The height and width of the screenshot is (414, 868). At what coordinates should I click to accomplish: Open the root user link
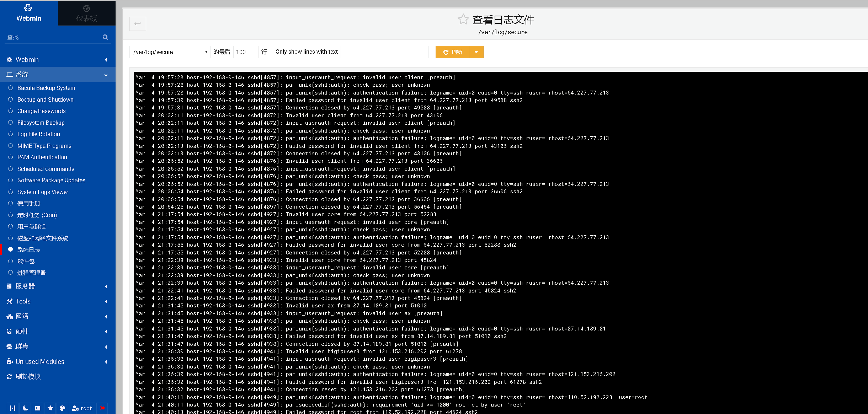tap(82, 408)
